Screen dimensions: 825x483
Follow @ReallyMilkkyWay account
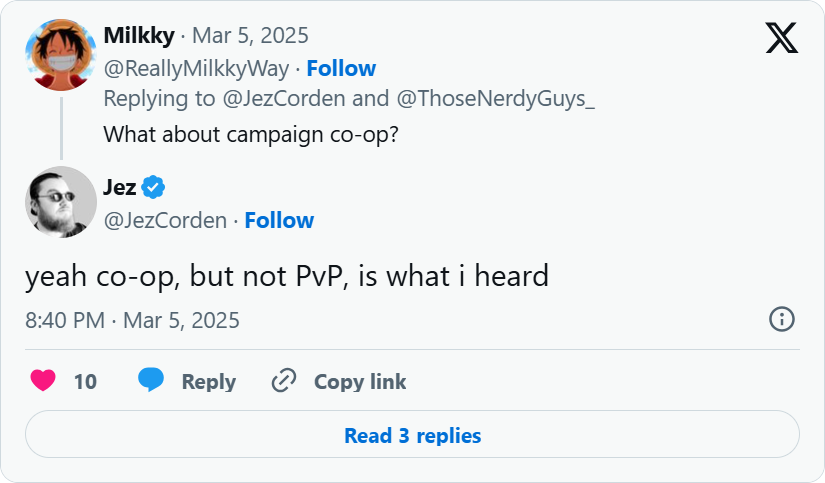click(341, 68)
